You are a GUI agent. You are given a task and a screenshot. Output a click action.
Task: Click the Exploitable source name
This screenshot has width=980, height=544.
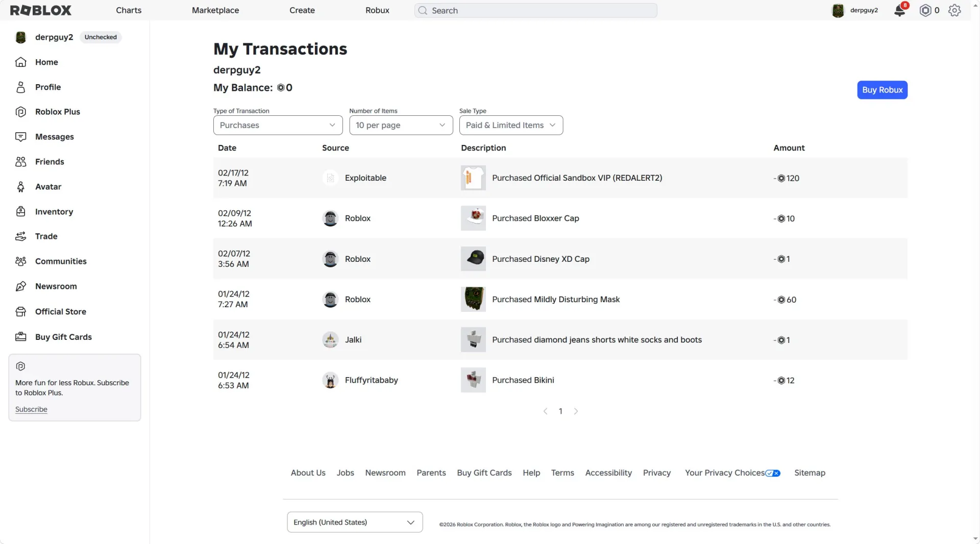365,178
